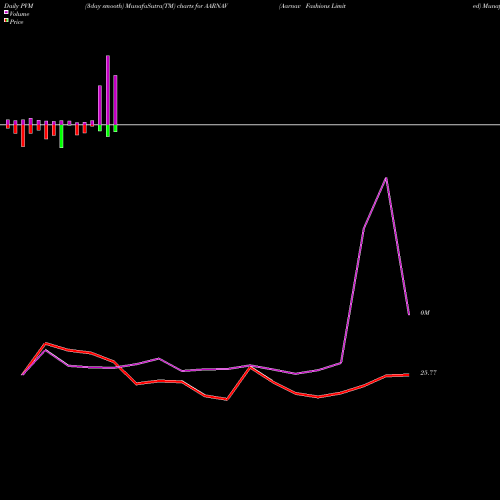This screenshot has width=500, height=500.
Task: Click the longest green price bar
Action: [x=61, y=136]
